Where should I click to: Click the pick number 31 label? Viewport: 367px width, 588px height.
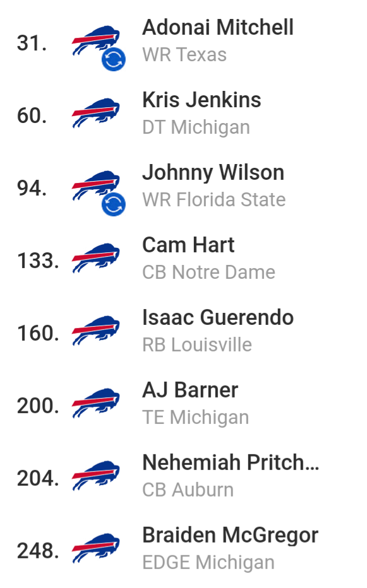[32, 43]
